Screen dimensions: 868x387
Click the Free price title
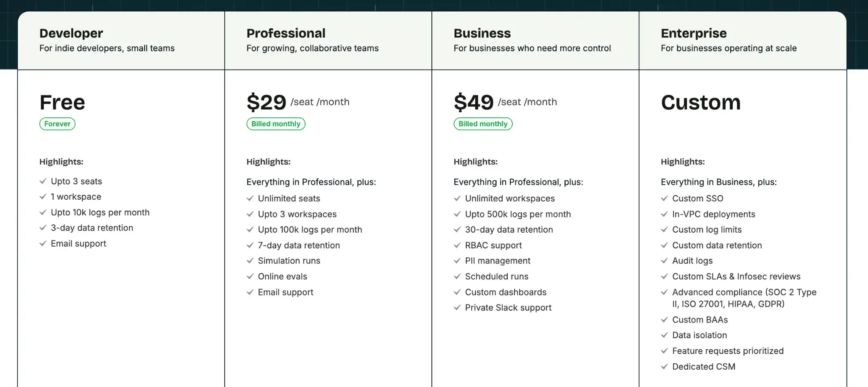pyautogui.click(x=62, y=103)
